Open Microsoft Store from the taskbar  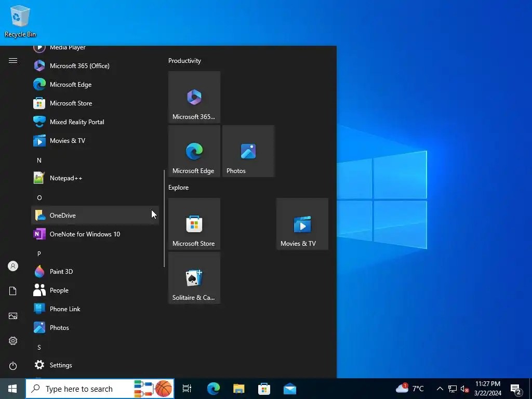tap(264, 389)
